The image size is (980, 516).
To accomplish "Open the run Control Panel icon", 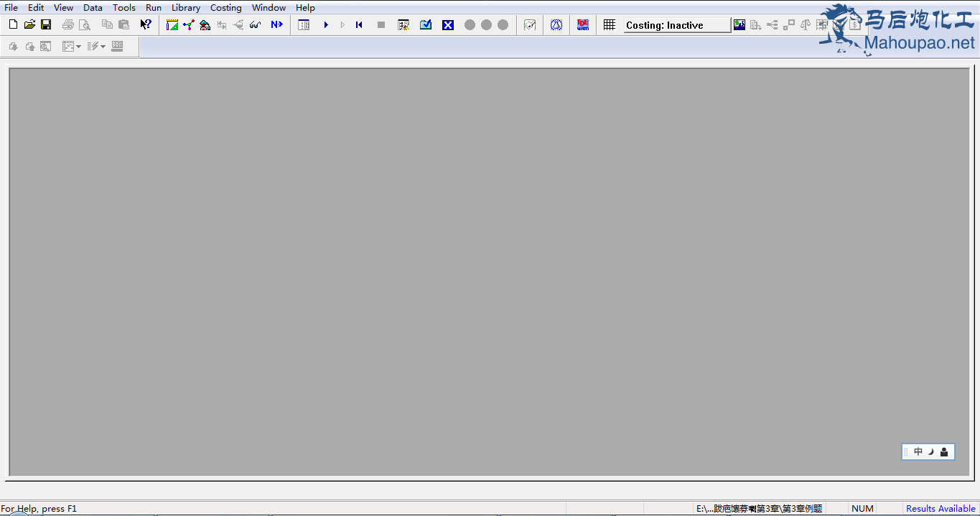I will tap(304, 25).
